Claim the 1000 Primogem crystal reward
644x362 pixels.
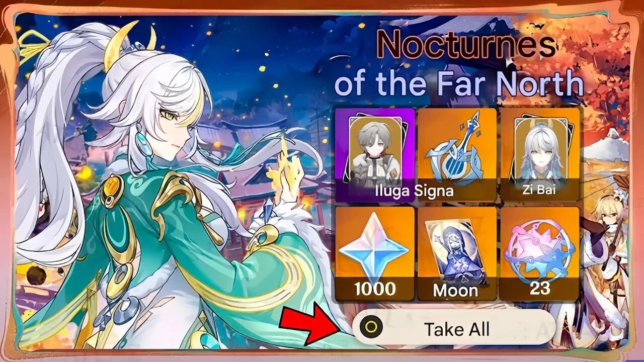coord(375,253)
